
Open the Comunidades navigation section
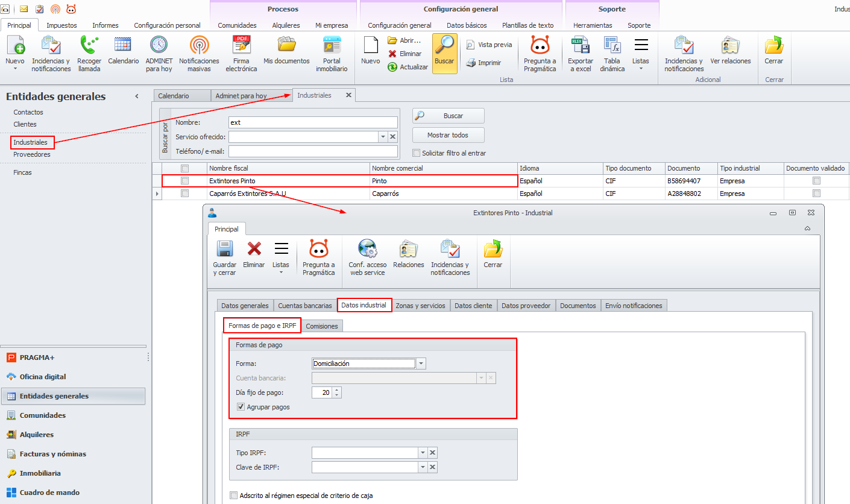click(74, 415)
